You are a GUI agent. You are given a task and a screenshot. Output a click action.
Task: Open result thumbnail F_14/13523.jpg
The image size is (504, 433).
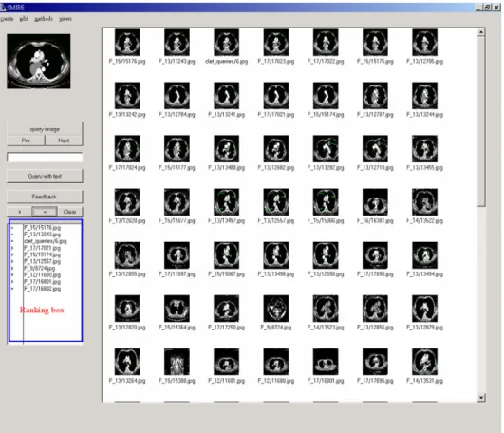[326, 309]
